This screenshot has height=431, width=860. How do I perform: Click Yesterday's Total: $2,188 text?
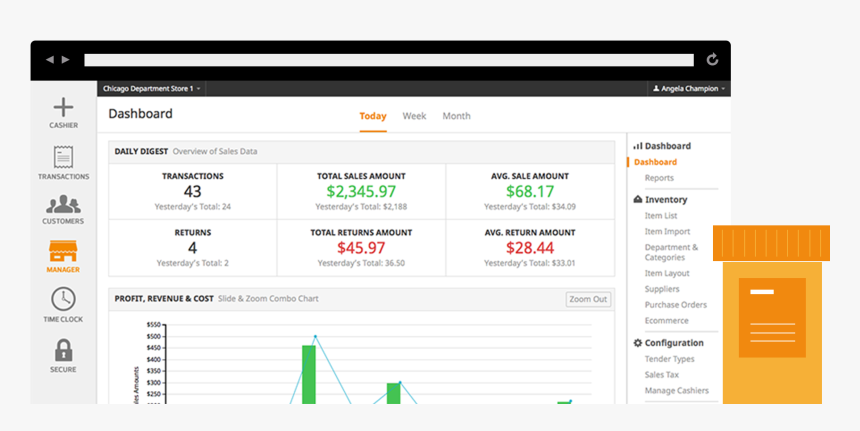click(361, 207)
